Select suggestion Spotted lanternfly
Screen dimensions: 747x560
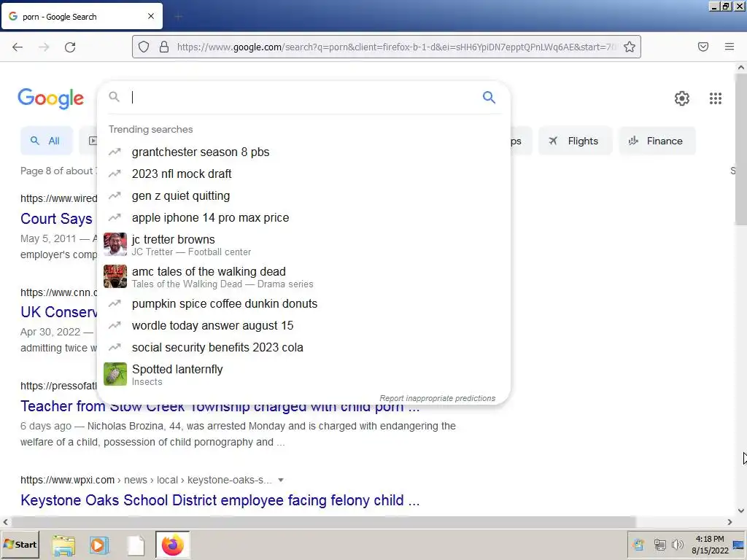tap(303, 374)
